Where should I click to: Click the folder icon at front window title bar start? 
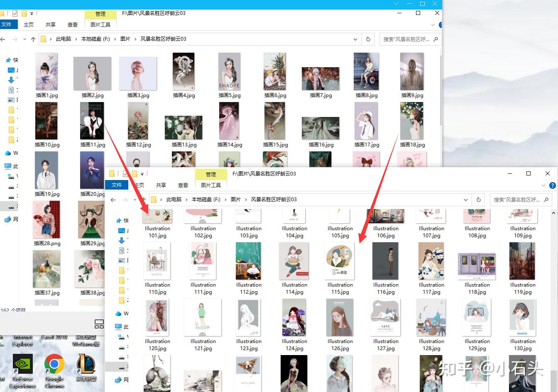tap(112, 174)
